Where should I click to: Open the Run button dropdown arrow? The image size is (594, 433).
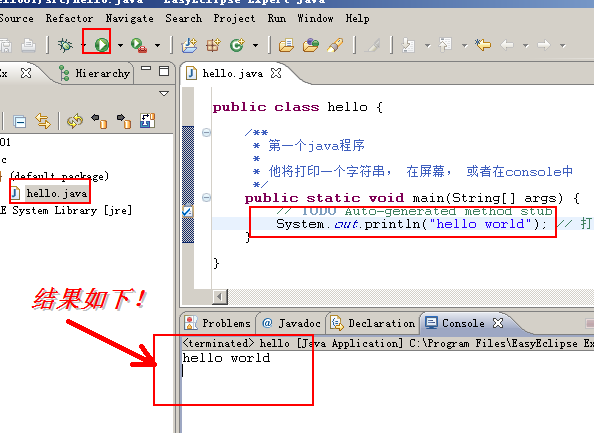pos(120,46)
